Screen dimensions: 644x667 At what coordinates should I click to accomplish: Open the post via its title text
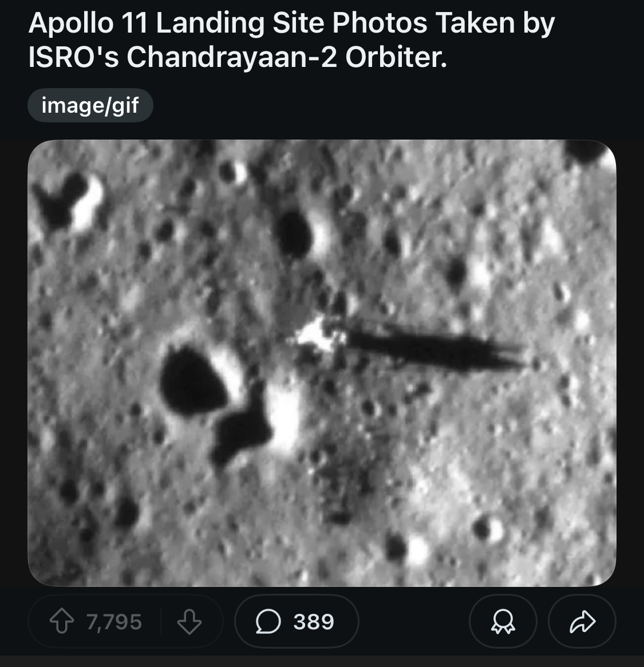coord(291,39)
